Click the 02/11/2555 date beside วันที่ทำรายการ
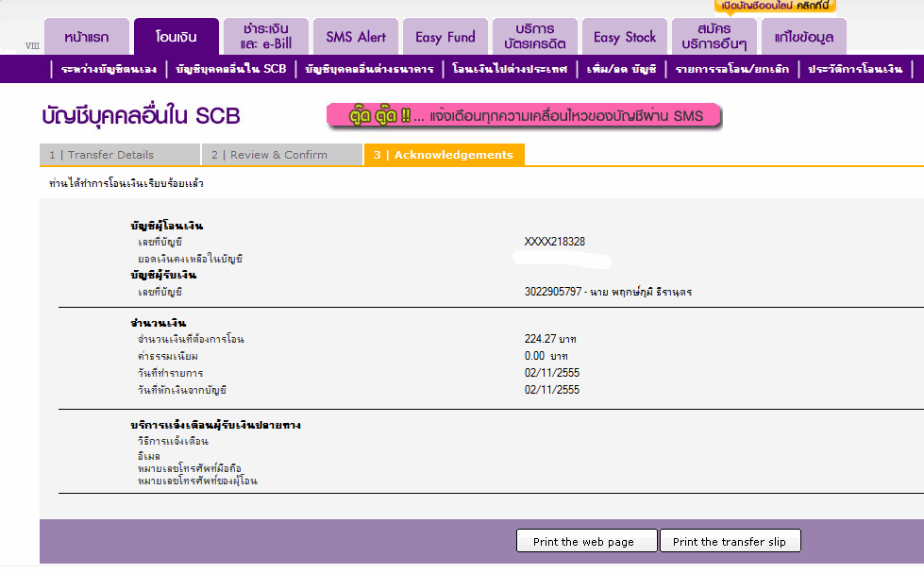 [552, 373]
